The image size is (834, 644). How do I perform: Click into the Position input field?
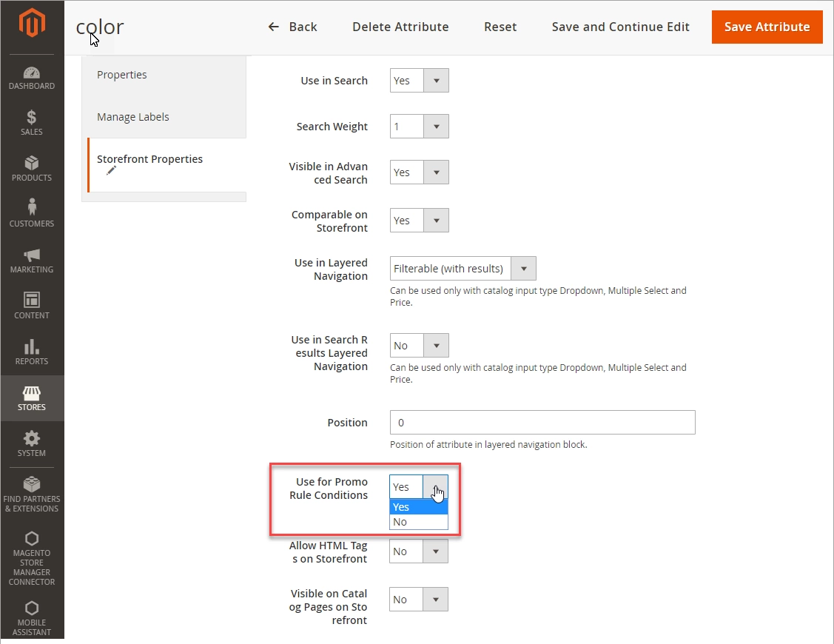coord(542,422)
